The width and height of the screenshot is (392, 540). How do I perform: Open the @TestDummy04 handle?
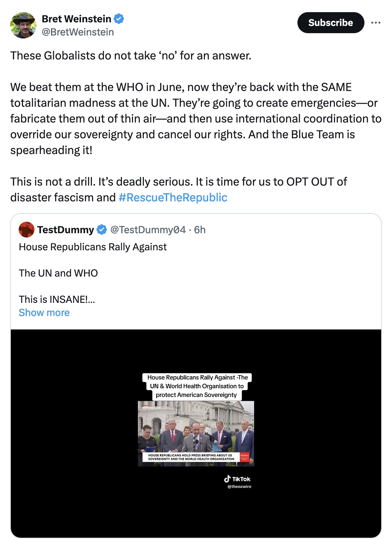[148, 230]
